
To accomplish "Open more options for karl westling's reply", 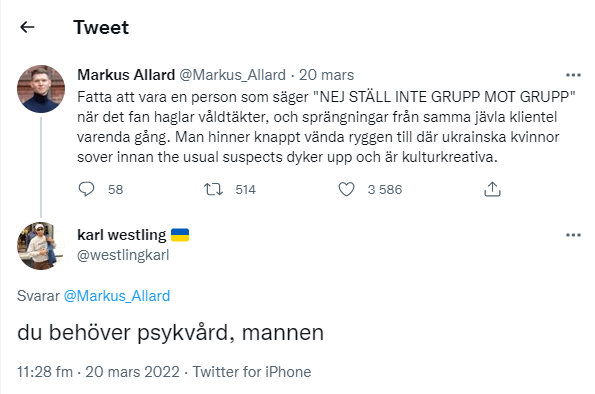I will point(573,235).
